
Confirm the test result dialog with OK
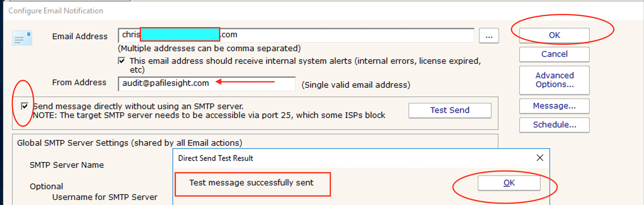[x=509, y=183]
